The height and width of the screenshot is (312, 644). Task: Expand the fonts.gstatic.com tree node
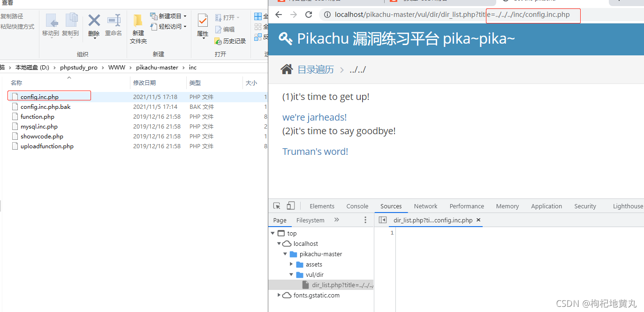pyautogui.click(x=279, y=295)
